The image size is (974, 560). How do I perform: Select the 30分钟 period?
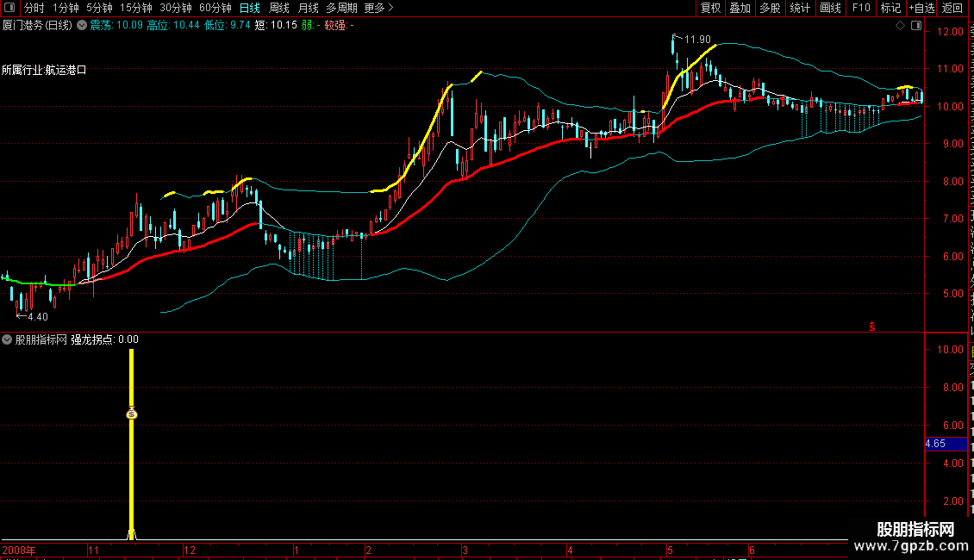tap(176, 8)
